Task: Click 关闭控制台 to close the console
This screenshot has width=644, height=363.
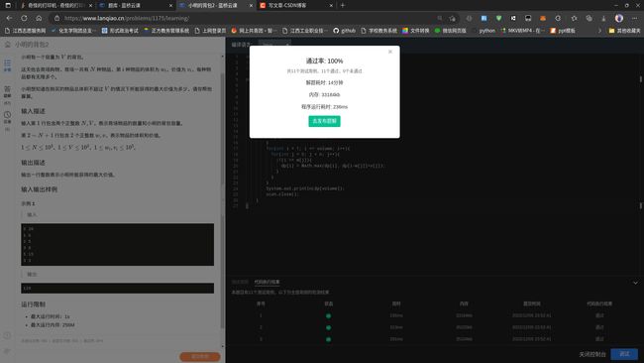Action: coord(592,354)
